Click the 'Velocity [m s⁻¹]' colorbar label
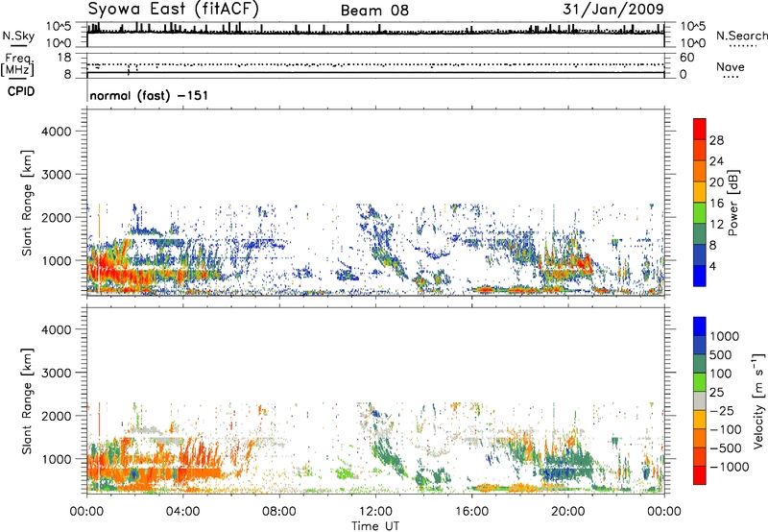768x532 pixels. click(758, 400)
